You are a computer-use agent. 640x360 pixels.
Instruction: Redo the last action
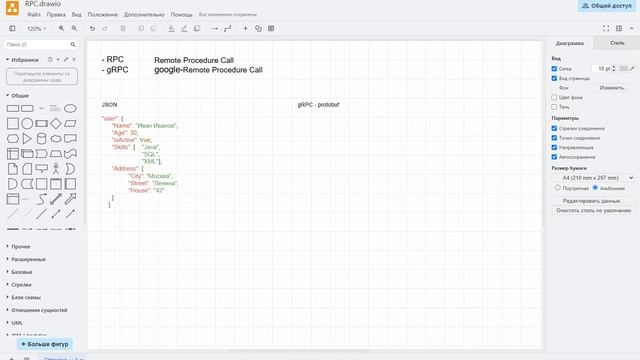point(105,29)
